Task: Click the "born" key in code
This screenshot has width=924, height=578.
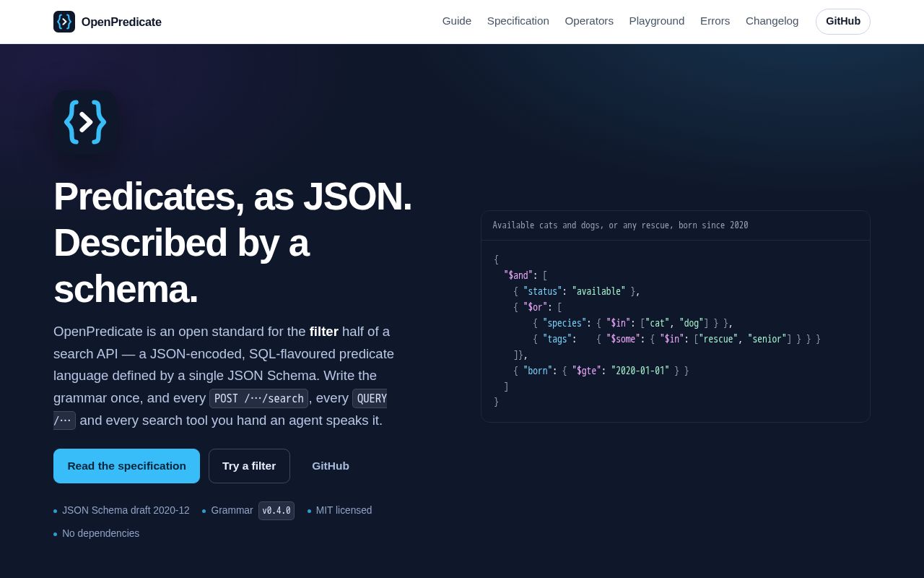Action: tap(538, 371)
